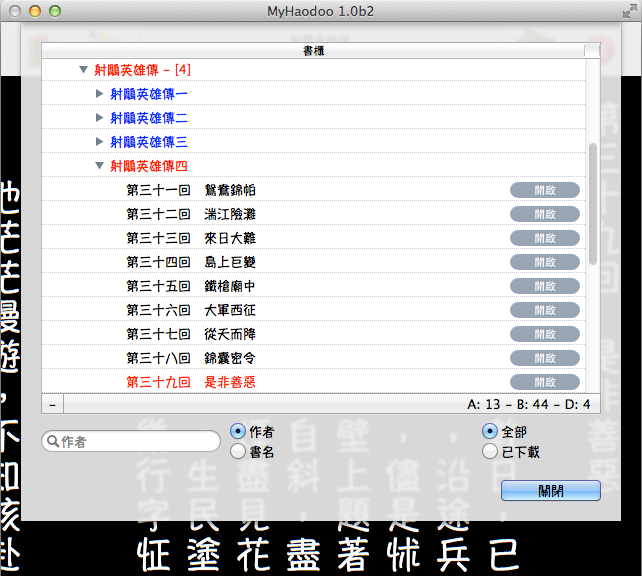Select row 第三十五回 鐵槍廟中
This screenshot has height=576, width=642.
pyautogui.click(x=314, y=286)
